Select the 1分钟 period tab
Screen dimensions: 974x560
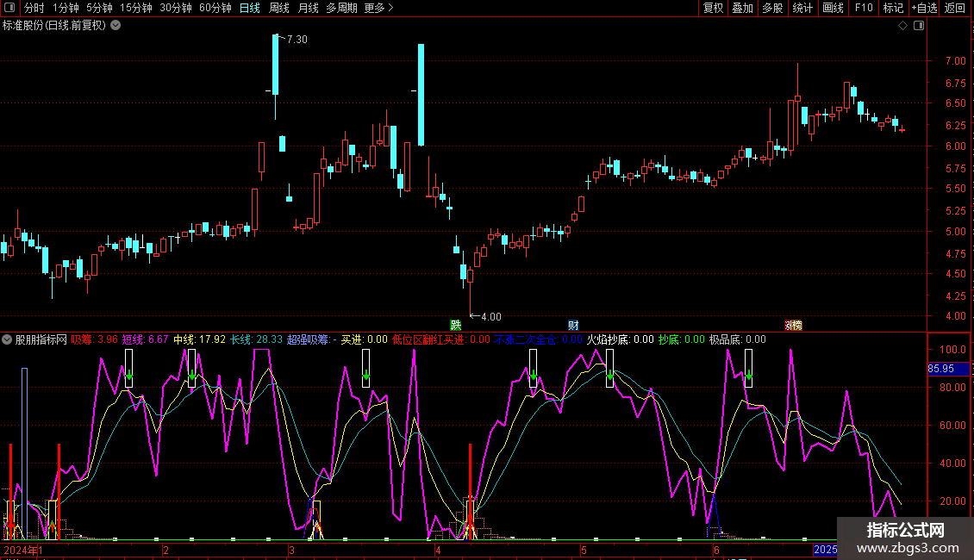point(66,8)
